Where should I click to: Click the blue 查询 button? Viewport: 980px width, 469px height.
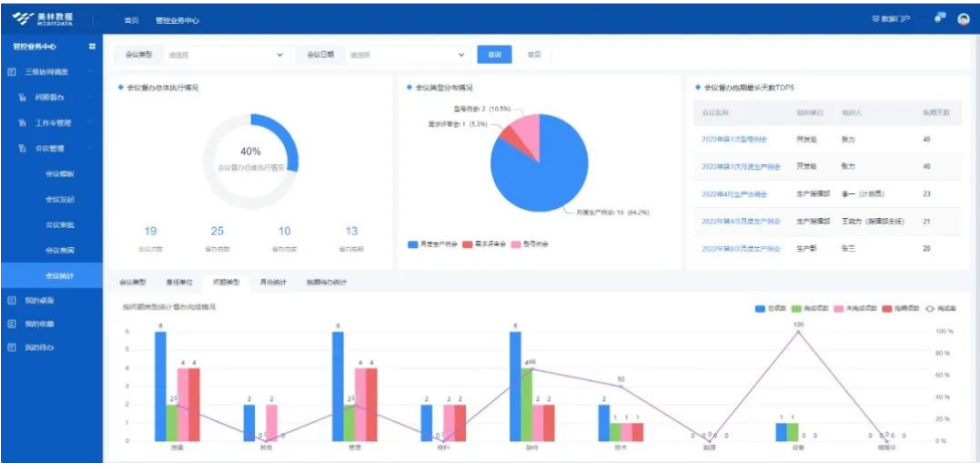pyautogui.click(x=495, y=55)
